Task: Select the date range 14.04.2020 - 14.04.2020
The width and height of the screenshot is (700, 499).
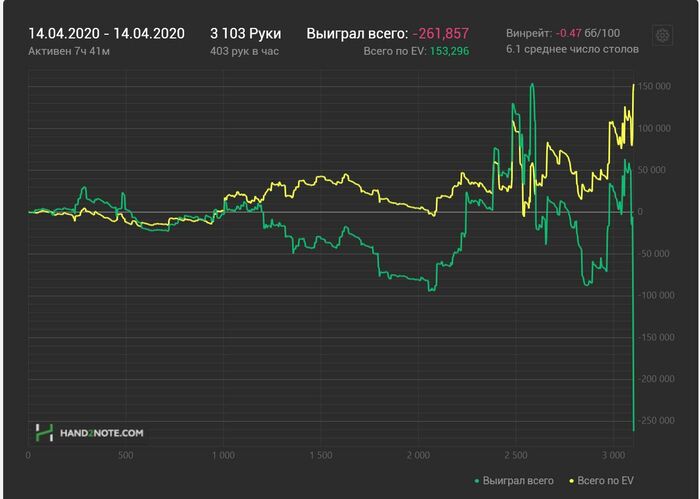Action: point(106,33)
